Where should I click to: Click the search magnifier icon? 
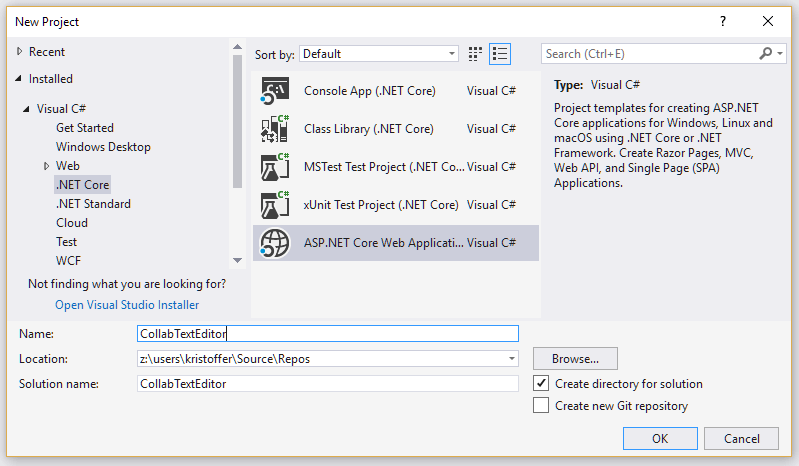pyautogui.click(x=765, y=53)
